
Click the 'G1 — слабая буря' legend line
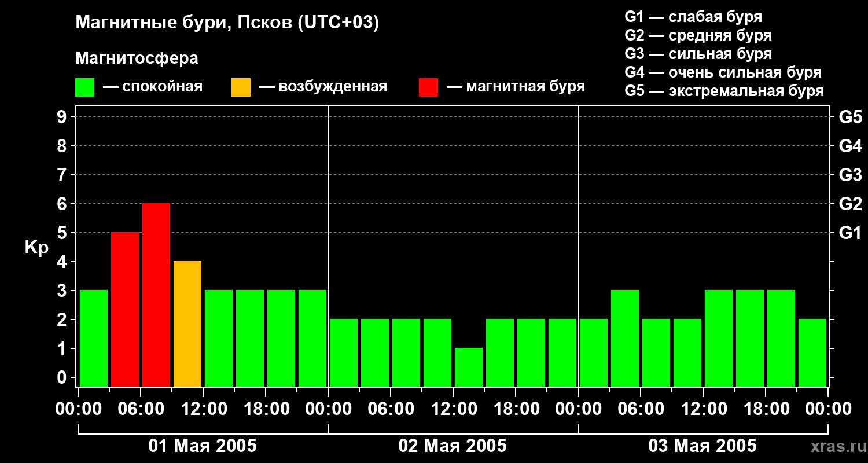[693, 17]
